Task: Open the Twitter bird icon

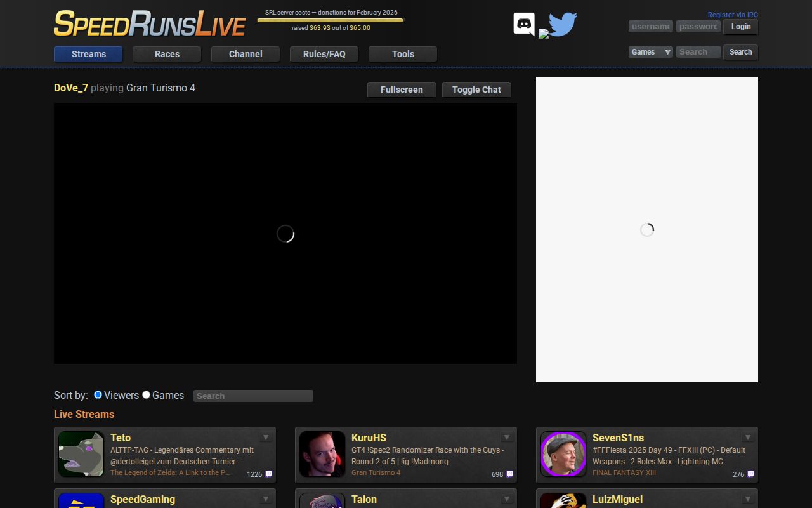Action: [561, 24]
